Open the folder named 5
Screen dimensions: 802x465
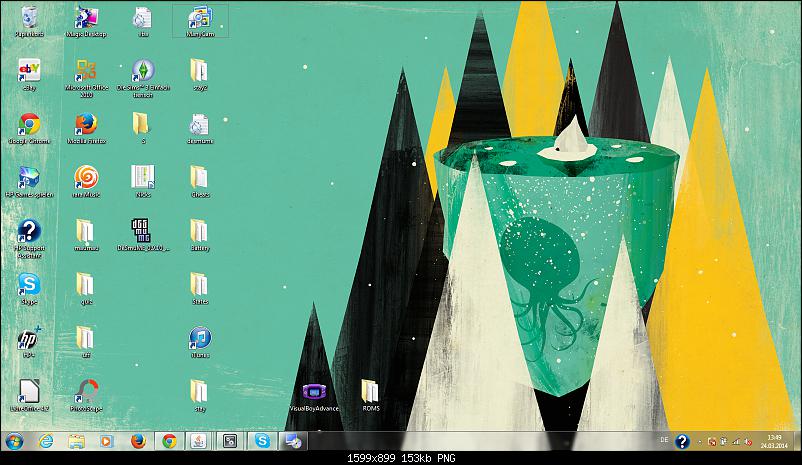click(141, 128)
